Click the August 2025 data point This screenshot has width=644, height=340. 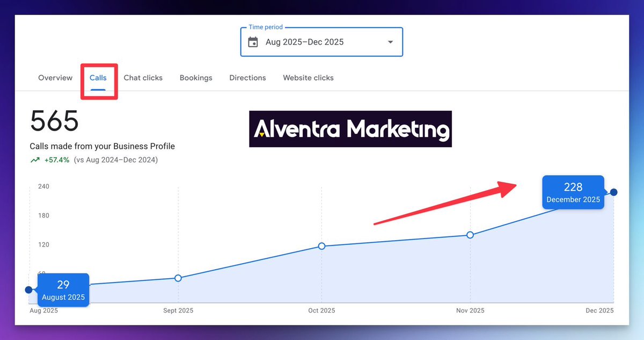click(x=29, y=290)
